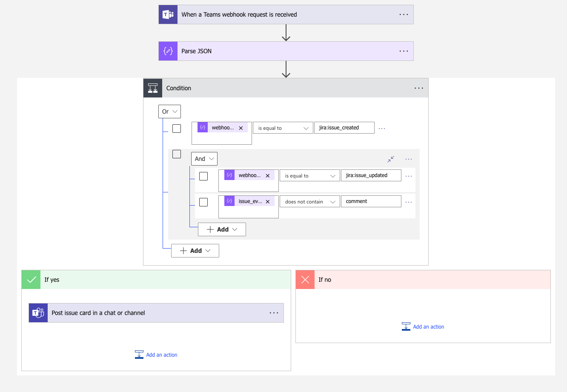Check the first Or condition row checkbox

(x=176, y=128)
